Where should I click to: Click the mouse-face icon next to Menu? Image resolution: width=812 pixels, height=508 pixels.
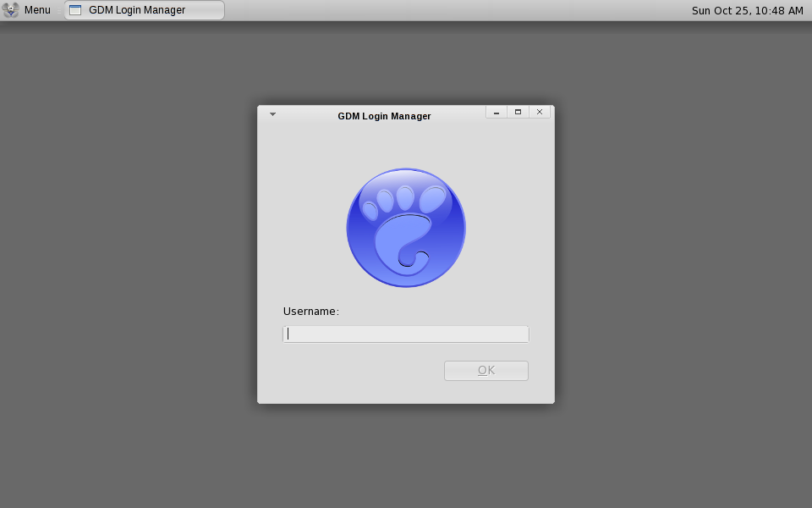[10, 10]
